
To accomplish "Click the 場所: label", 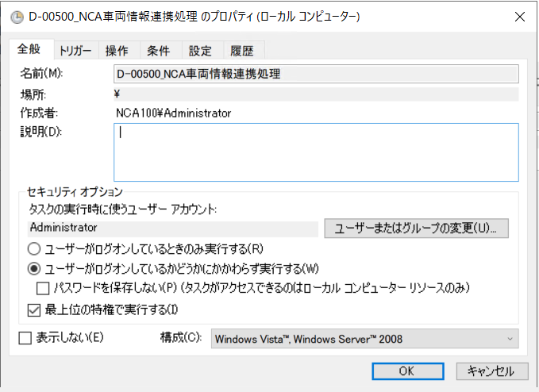I will coord(33,94).
